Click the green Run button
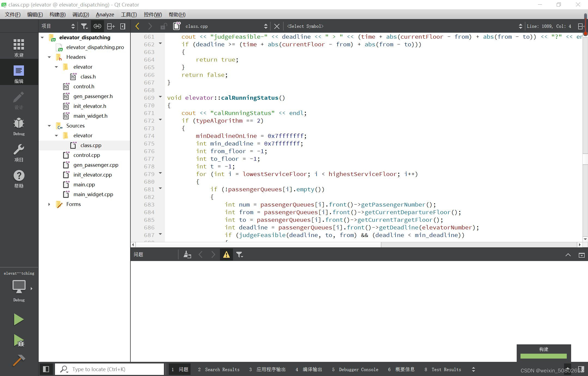588x376 pixels. 19,319
